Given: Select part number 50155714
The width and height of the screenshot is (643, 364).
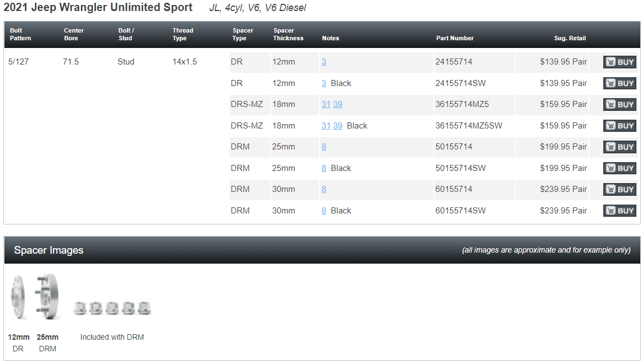Looking at the screenshot, I should coord(454,147).
